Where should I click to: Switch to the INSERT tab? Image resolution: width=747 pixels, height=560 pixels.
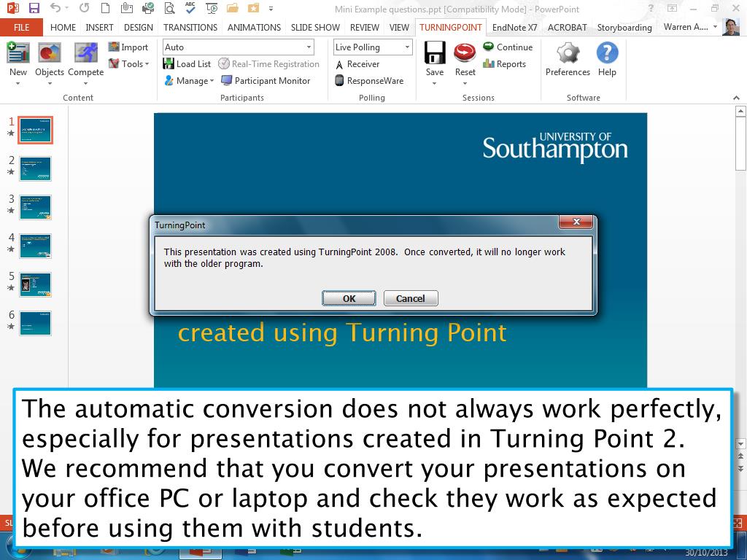(99, 28)
